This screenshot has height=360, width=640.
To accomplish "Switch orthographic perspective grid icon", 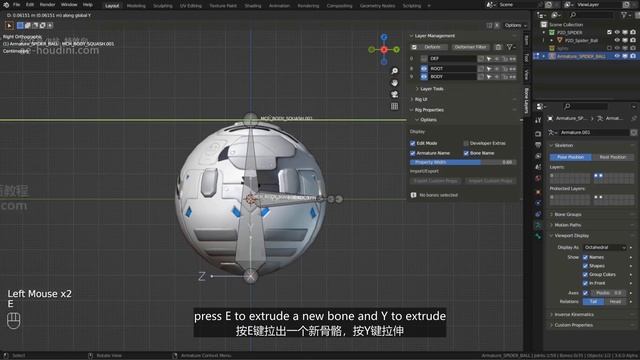I will click(x=394, y=107).
